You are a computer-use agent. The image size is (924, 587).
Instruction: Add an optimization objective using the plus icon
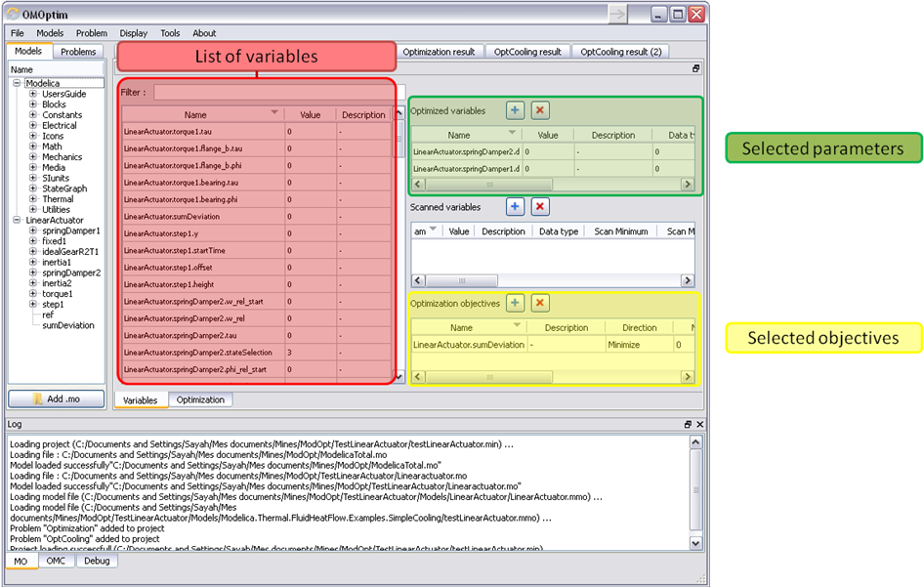click(515, 303)
